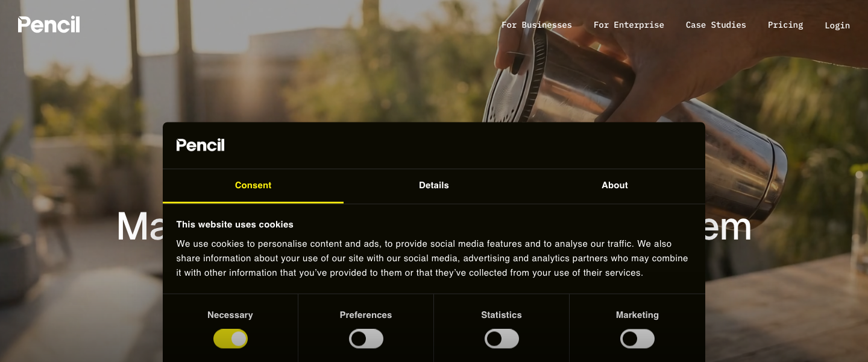Click the Login link

tap(837, 25)
